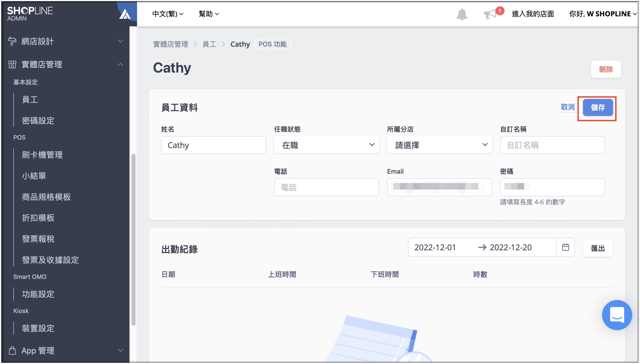Open the 所屬分店 請選擇 dropdown
The height and width of the screenshot is (364, 640).
[x=439, y=145]
